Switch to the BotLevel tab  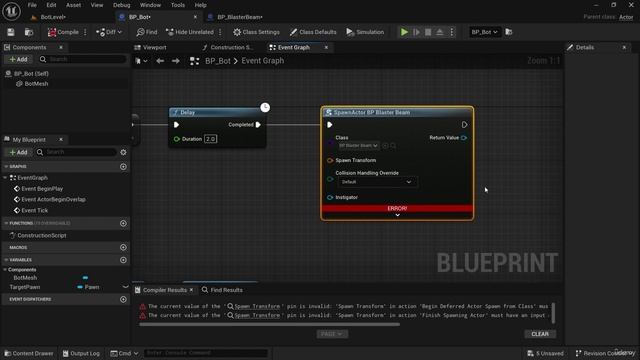pyautogui.click(x=53, y=17)
